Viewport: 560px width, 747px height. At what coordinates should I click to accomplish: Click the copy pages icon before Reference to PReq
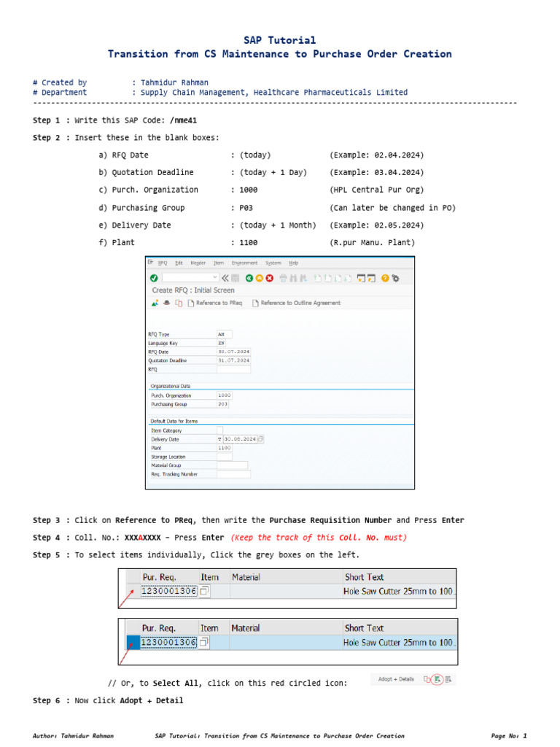(179, 303)
